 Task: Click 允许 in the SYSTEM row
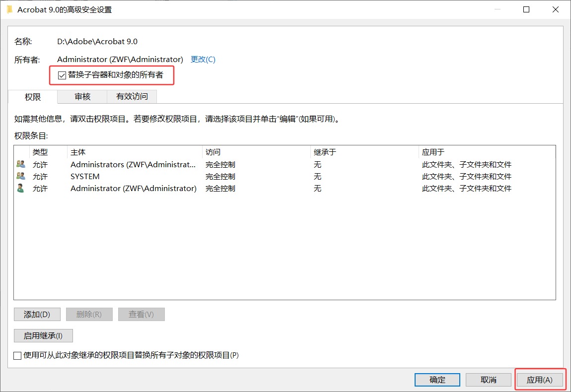click(40, 177)
